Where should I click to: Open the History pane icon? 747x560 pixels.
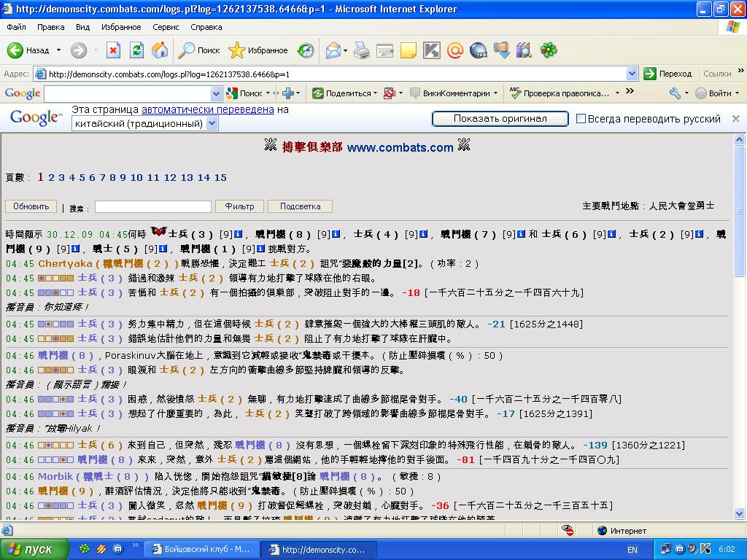pos(306,50)
